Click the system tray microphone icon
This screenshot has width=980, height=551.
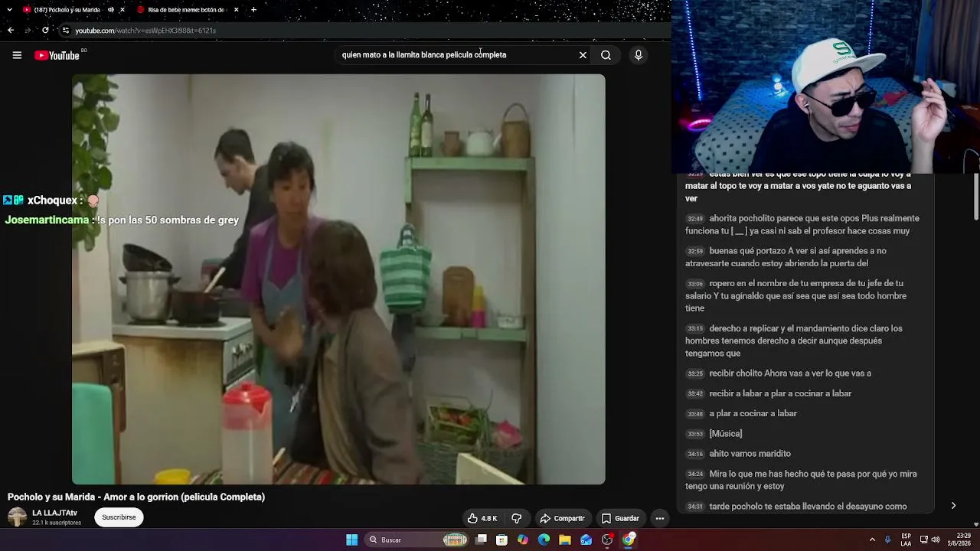(x=888, y=540)
